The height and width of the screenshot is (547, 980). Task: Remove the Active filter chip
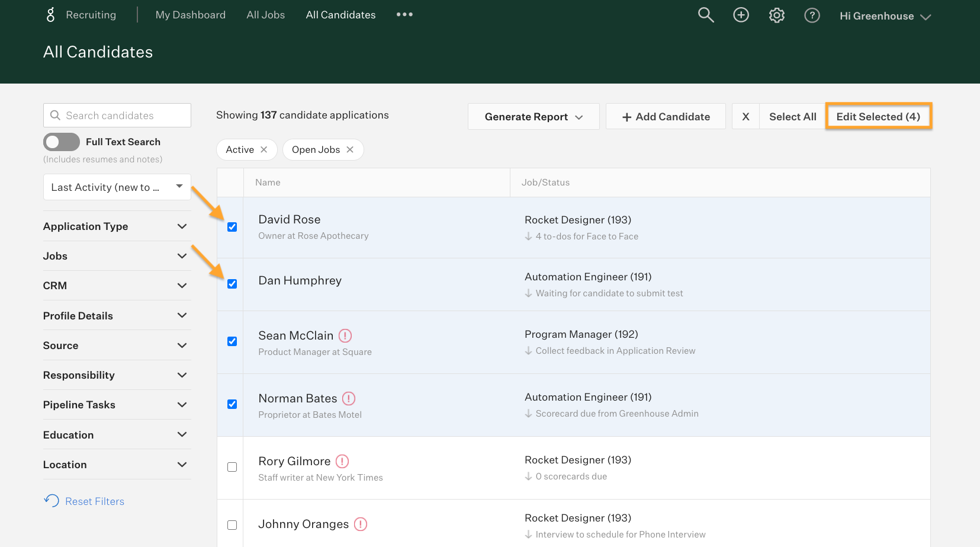[264, 149]
